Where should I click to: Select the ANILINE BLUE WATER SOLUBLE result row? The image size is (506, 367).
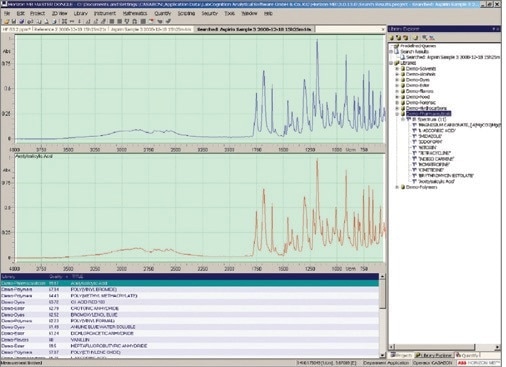click(190, 327)
